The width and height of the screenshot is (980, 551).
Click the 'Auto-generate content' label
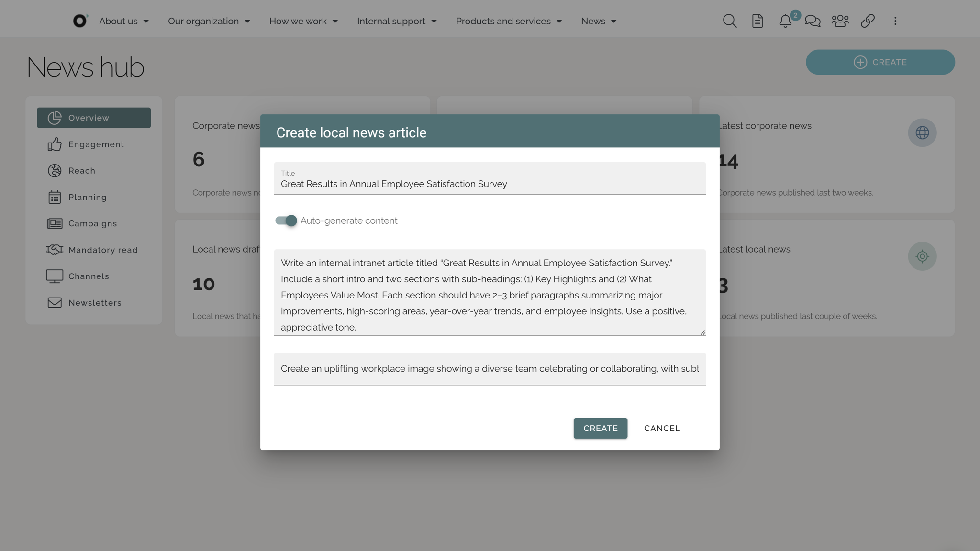coord(349,220)
